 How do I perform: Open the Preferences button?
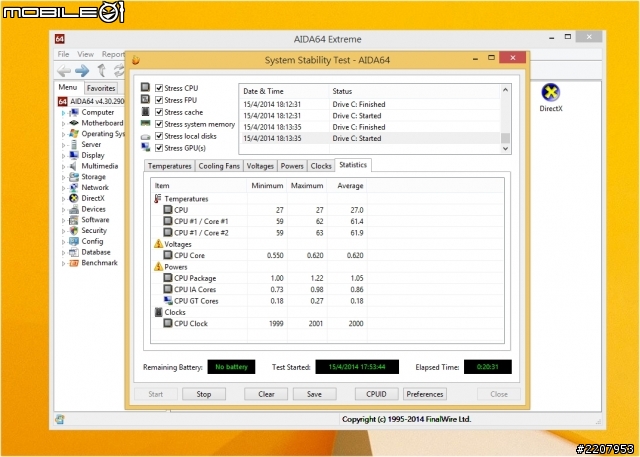[424, 394]
